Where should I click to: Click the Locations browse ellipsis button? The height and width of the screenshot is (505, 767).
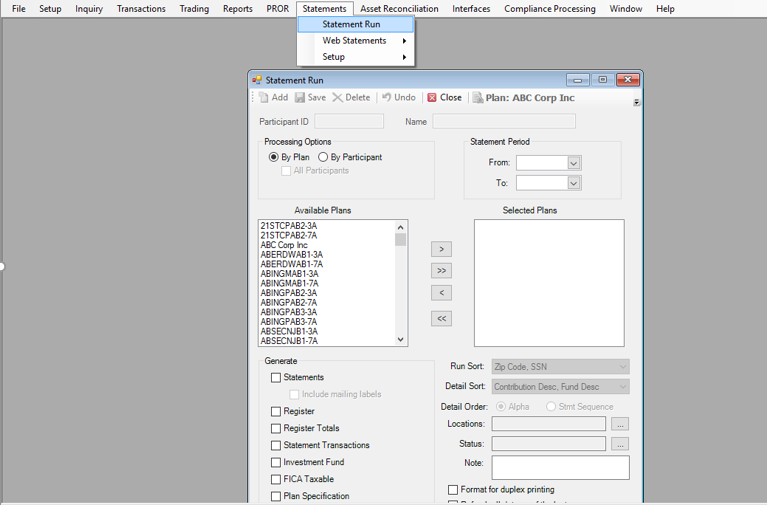pyautogui.click(x=620, y=424)
